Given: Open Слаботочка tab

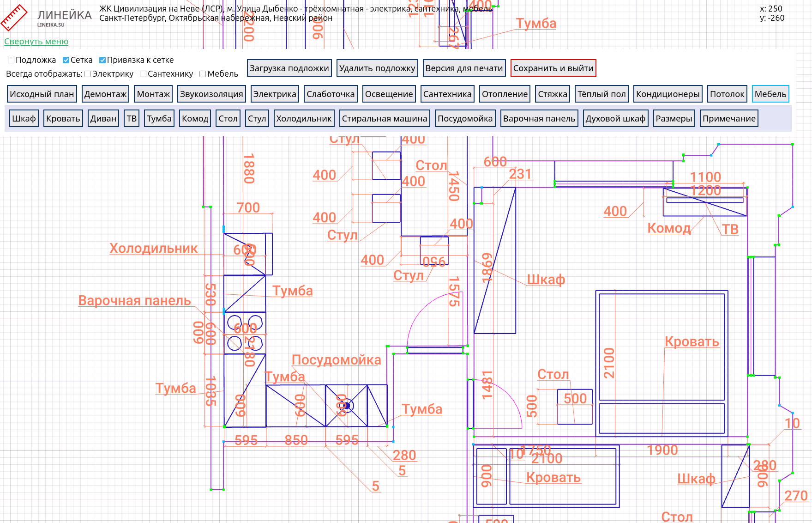Looking at the screenshot, I should click(x=331, y=94).
